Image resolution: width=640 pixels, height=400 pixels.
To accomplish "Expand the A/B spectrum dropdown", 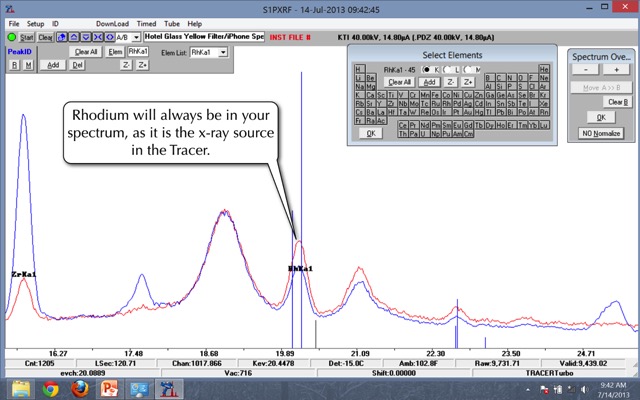I will pyautogui.click(x=136, y=37).
